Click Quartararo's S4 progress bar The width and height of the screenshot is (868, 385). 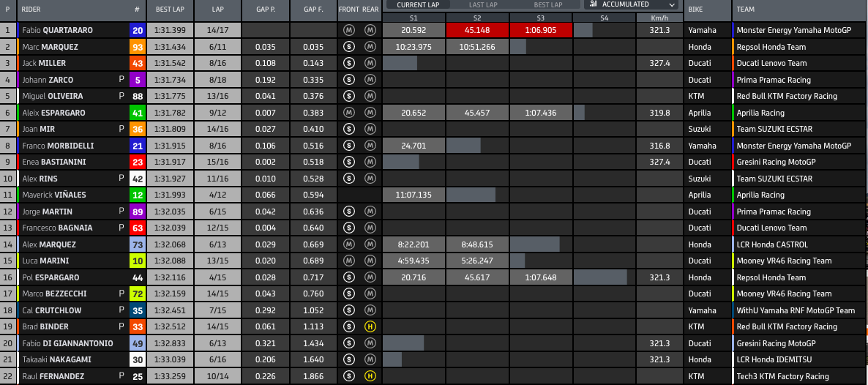click(x=583, y=31)
